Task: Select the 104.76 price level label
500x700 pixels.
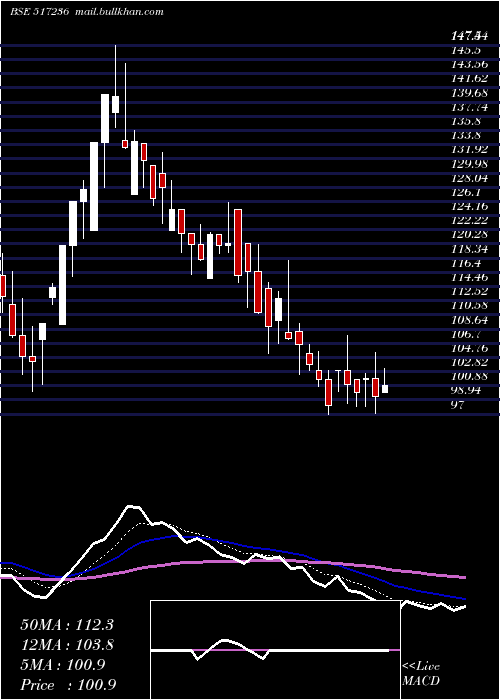Action: coord(470,348)
